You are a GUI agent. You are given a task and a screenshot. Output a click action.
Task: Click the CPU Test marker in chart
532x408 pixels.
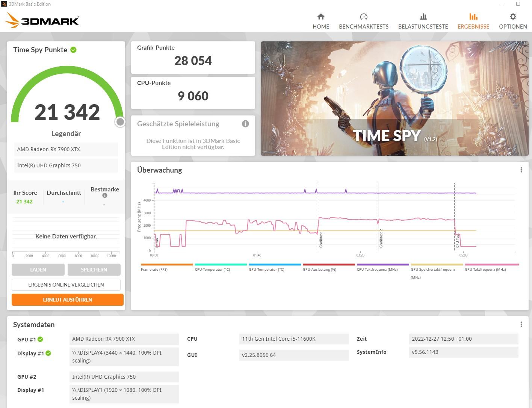point(457,241)
